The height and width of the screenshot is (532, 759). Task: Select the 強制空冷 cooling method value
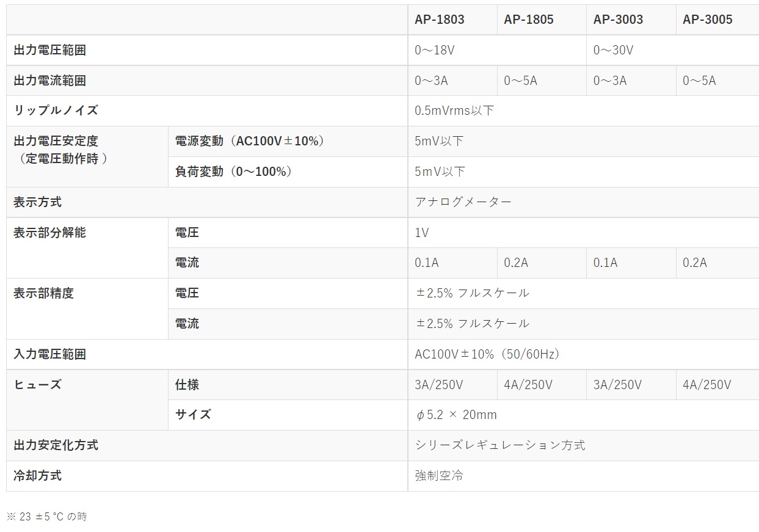439,476
